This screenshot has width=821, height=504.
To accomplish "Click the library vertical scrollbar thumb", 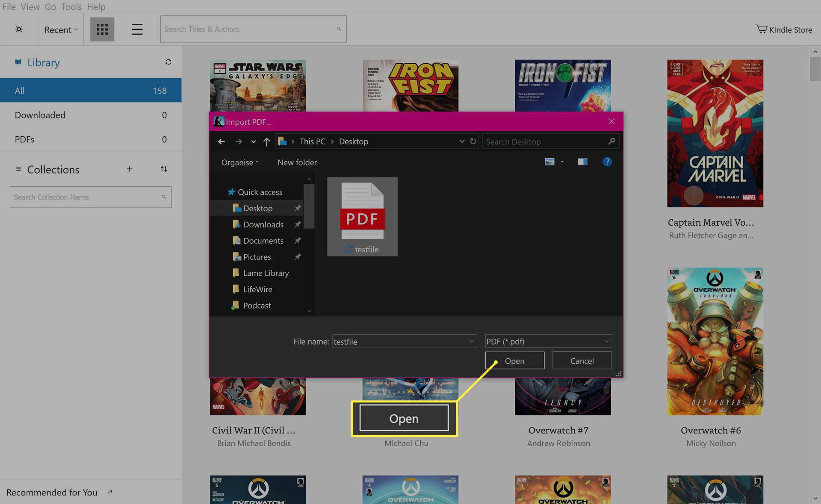I will point(815,69).
